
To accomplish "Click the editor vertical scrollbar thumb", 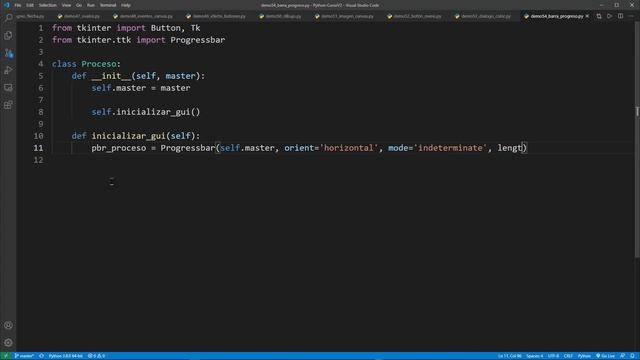I will pos(637,139).
